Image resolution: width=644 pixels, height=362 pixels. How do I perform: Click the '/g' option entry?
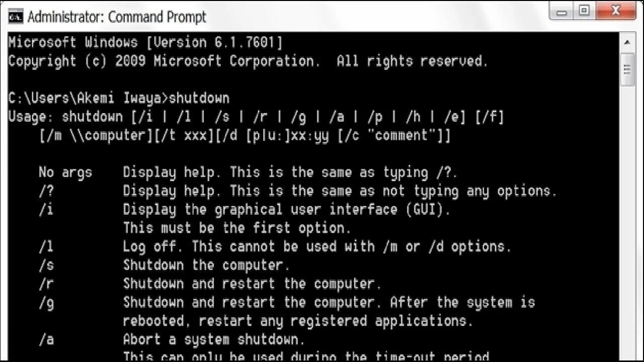[x=46, y=303]
